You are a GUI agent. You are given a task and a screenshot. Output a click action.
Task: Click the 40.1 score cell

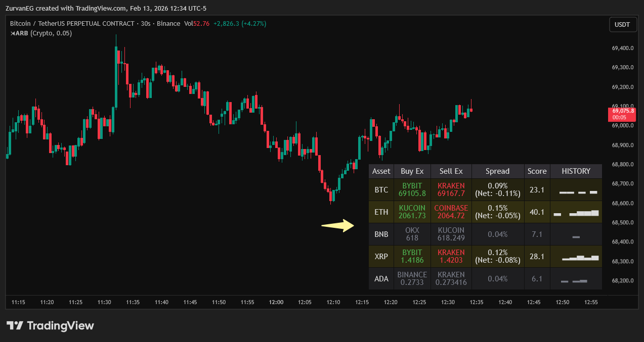point(537,212)
